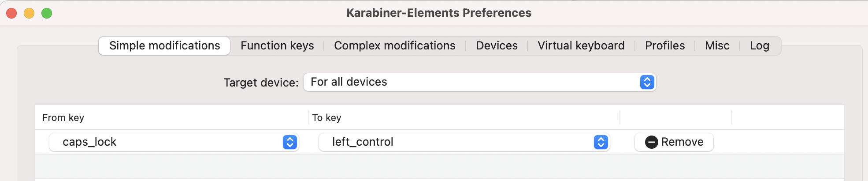Click blue arrows beside caps_lock
Image resolution: width=868 pixels, height=181 pixels.
[x=289, y=142]
